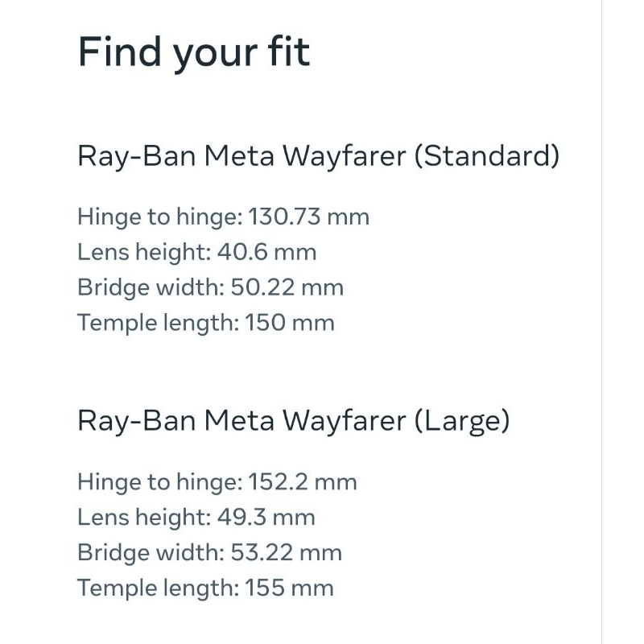Click the 49.3 mm lens height value
This screenshot has width=644, height=644.
coord(266,518)
